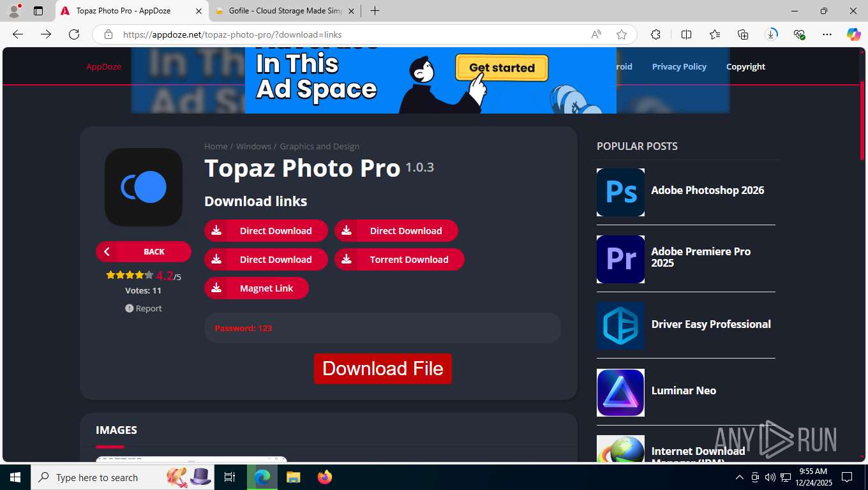
Task: Open Internet Download Manager post
Action: click(698, 454)
